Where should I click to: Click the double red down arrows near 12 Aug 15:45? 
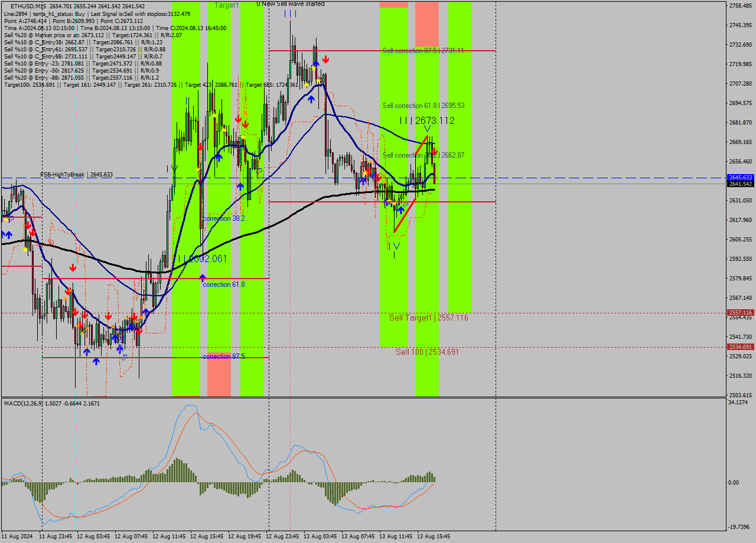click(242, 122)
